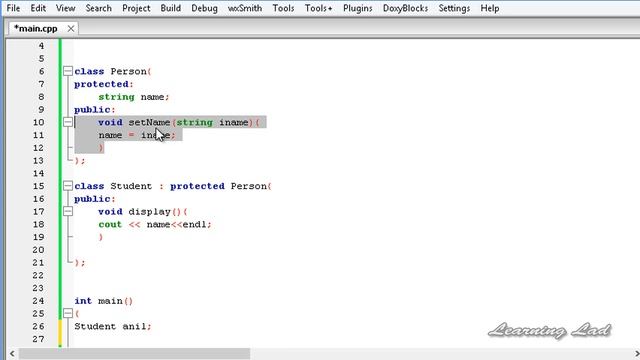The height and width of the screenshot is (360, 640).
Task: Click scrollbar right arrow
Action: pyautogui.click(x=636, y=354)
